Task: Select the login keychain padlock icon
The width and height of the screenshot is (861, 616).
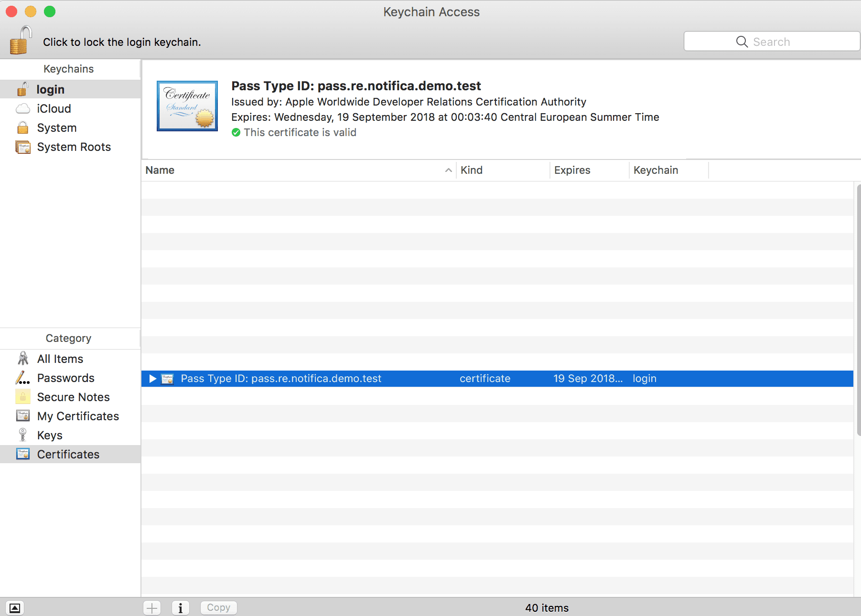Action: (x=22, y=89)
